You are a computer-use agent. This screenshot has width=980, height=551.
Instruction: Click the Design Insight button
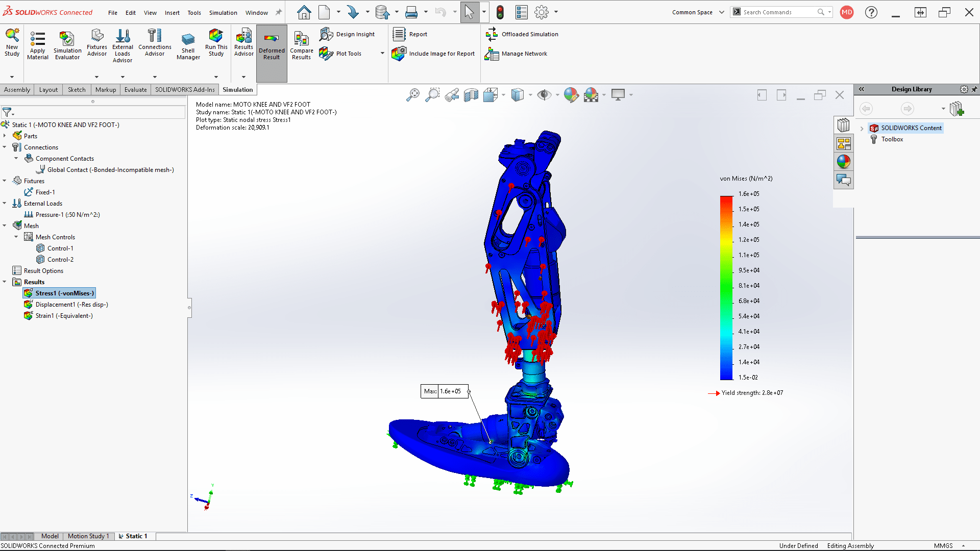[x=347, y=34]
